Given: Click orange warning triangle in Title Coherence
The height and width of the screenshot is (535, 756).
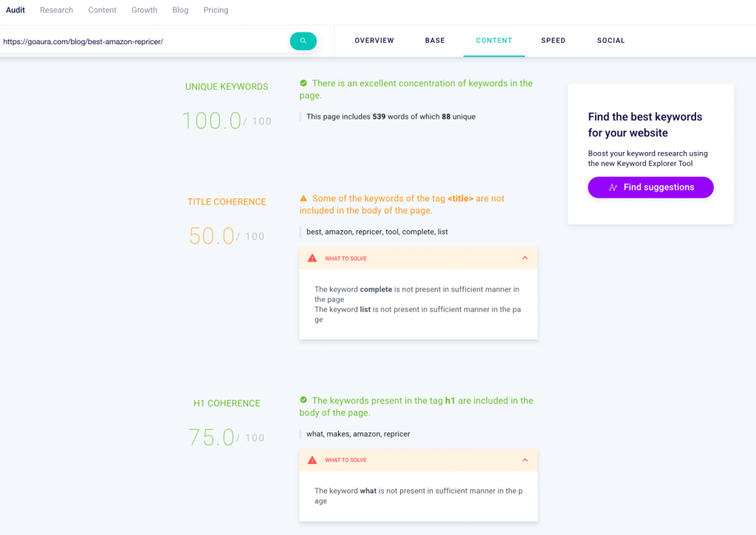Looking at the screenshot, I should pos(303,199).
